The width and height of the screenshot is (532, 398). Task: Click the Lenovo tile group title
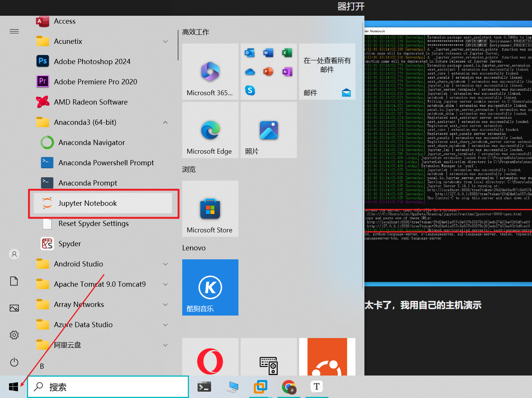(194, 248)
